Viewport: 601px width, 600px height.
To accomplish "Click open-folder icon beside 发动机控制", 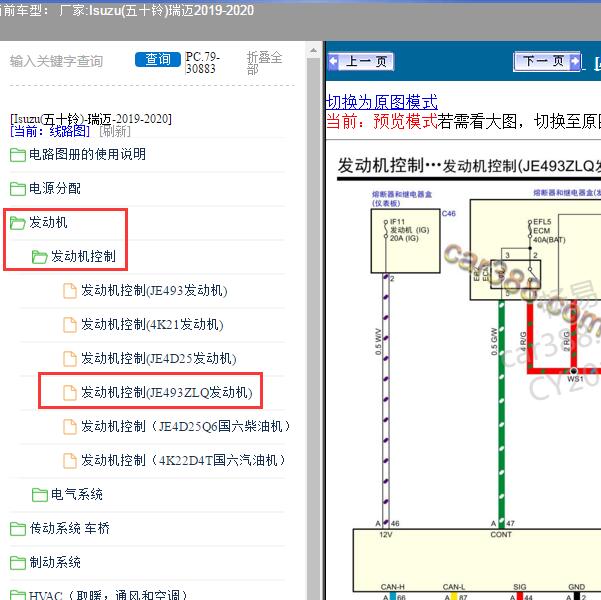I will pos(39,256).
